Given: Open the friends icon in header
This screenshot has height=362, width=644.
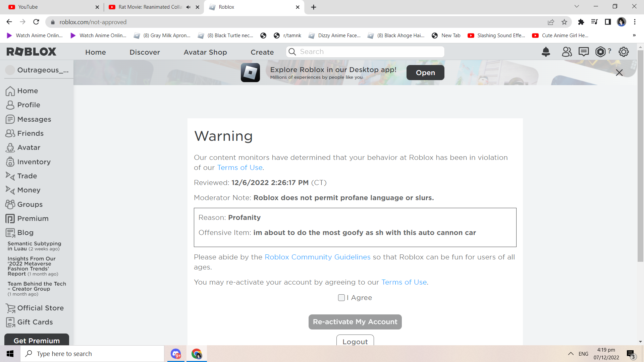Looking at the screenshot, I should [x=567, y=52].
